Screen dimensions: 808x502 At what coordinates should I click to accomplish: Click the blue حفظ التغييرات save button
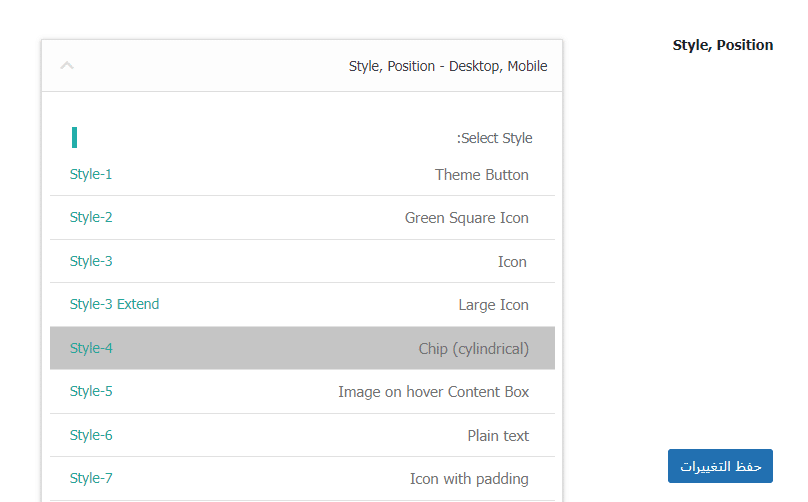tap(720, 466)
